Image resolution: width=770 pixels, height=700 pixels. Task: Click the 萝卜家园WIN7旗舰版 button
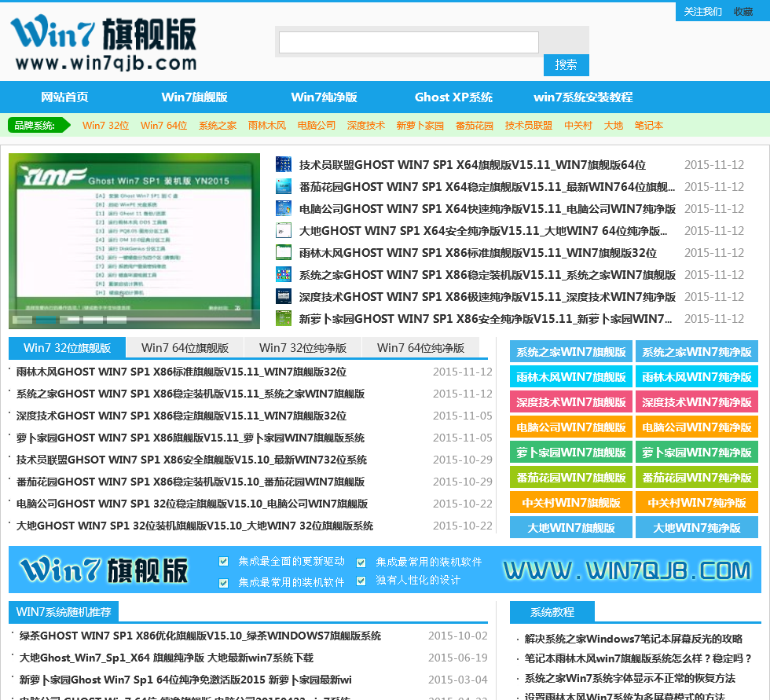(570, 452)
